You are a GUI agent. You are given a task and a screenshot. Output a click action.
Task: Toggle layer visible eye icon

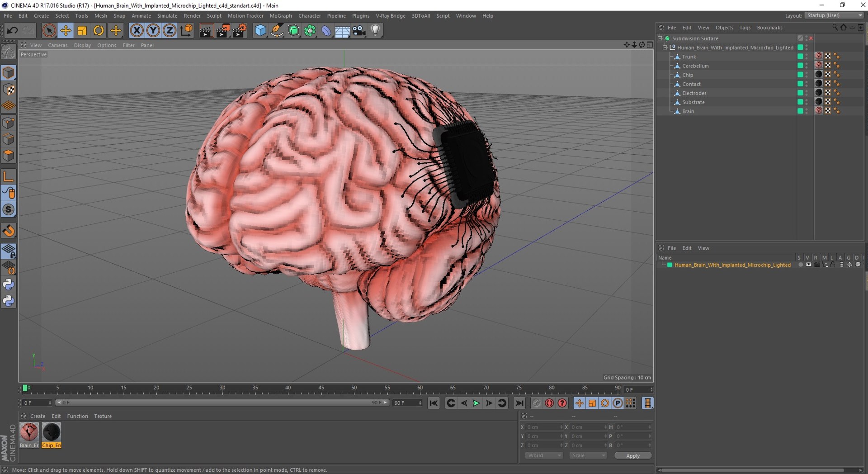809,265
